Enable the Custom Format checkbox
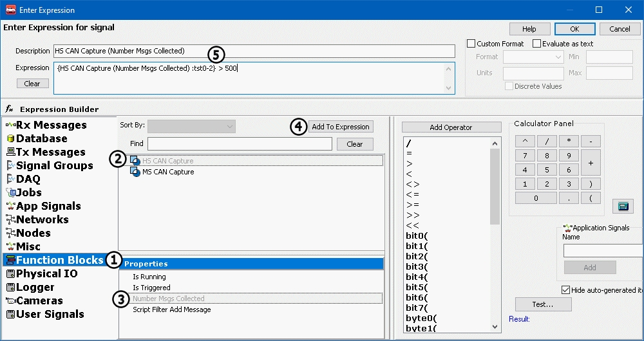The width and height of the screenshot is (644, 341). 471,44
